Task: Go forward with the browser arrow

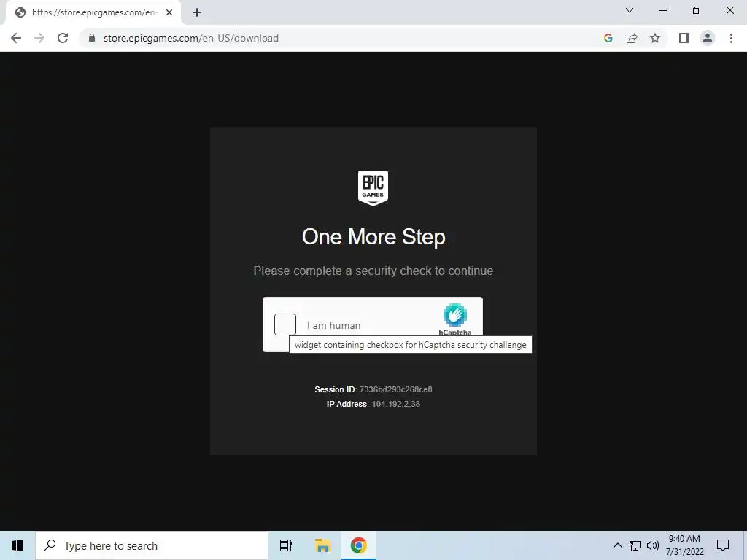Action: 39,38
